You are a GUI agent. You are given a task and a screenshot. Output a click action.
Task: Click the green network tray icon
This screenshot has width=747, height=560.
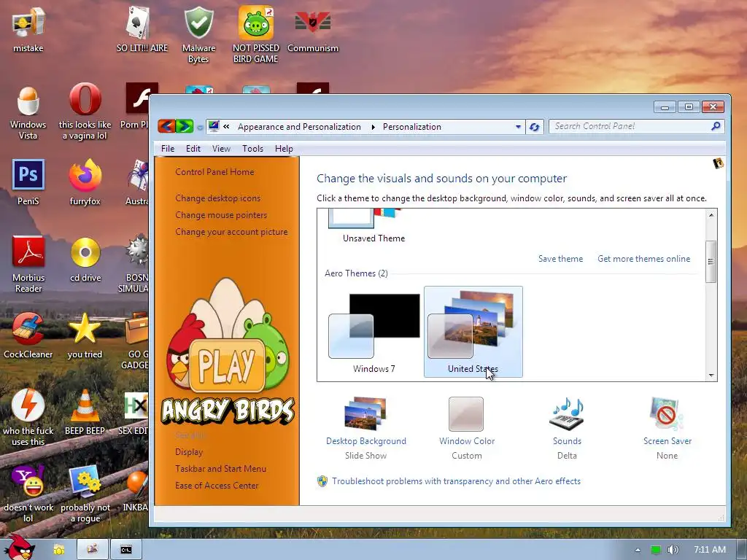pos(656,550)
